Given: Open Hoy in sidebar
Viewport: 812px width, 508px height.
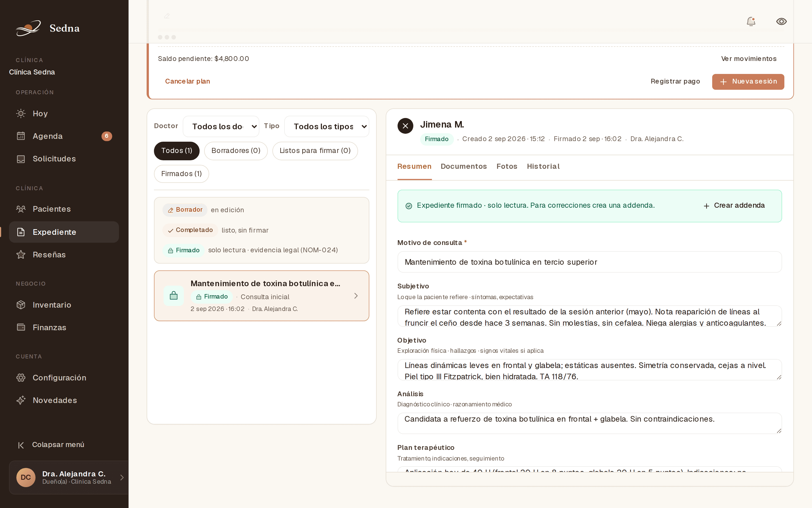Looking at the screenshot, I should pos(64,113).
